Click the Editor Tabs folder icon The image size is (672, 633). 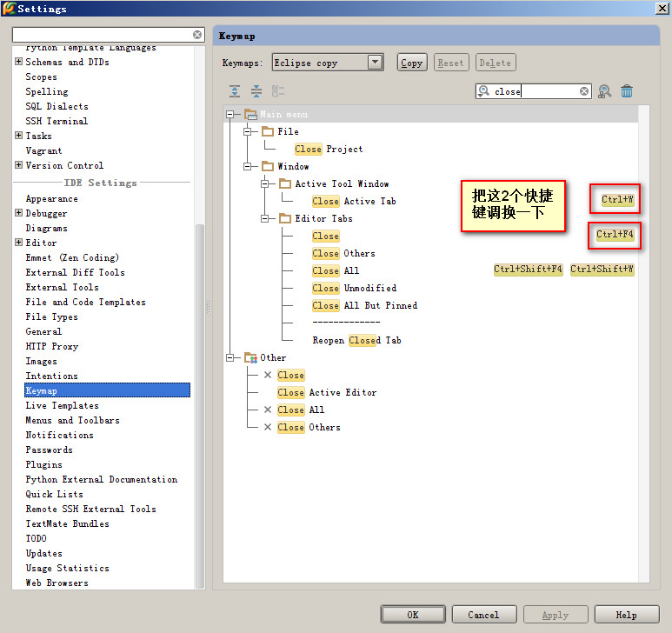(285, 218)
